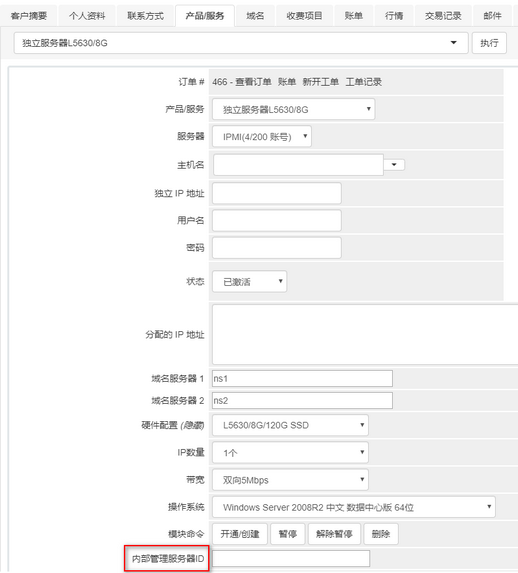The width and height of the screenshot is (518, 573).
Task: Click the 执行 button
Action: pos(489,43)
